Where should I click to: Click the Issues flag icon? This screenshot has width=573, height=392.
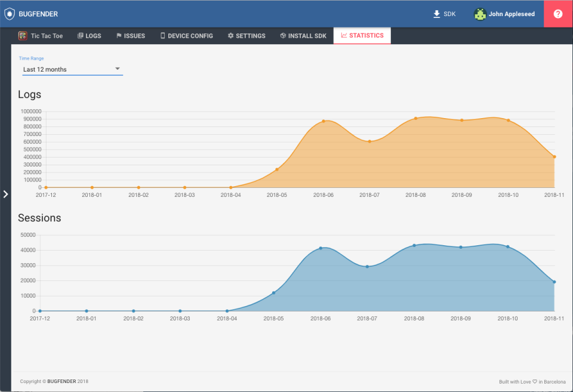pyautogui.click(x=119, y=35)
